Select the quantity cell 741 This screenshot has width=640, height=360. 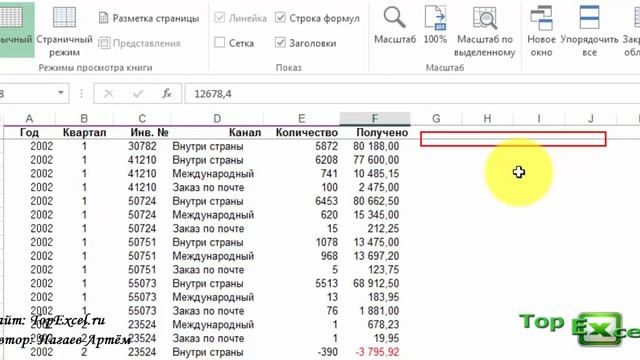pos(302,173)
